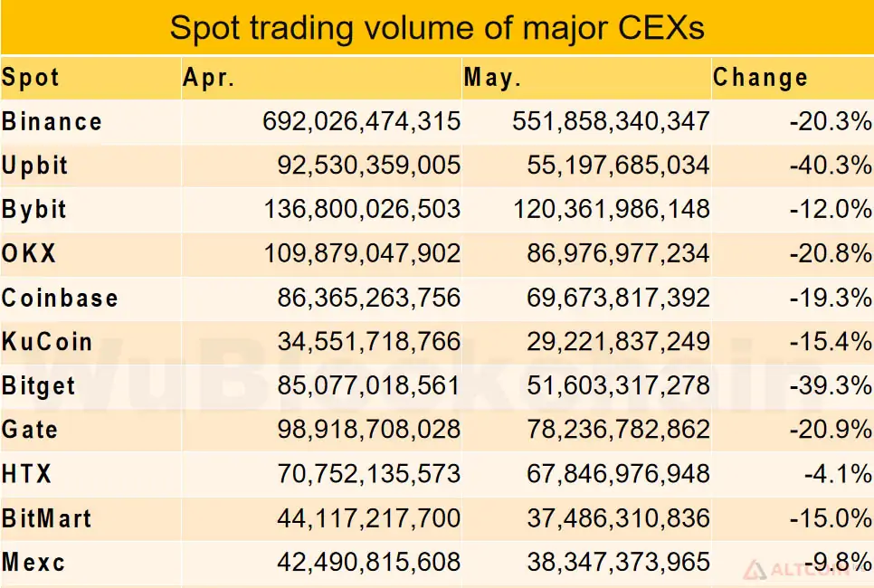
Task: Click Coinbase's May volume 69,673,817,392
Action: (618, 298)
